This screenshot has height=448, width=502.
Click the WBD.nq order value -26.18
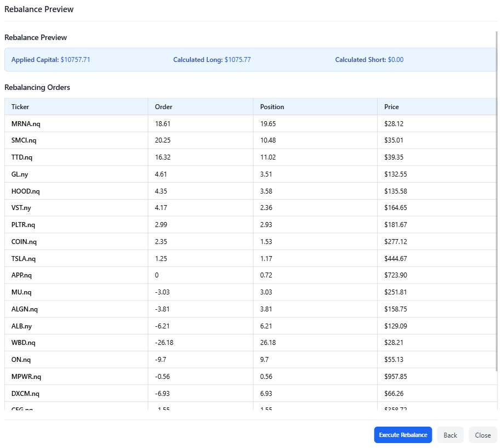tap(164, 343)
